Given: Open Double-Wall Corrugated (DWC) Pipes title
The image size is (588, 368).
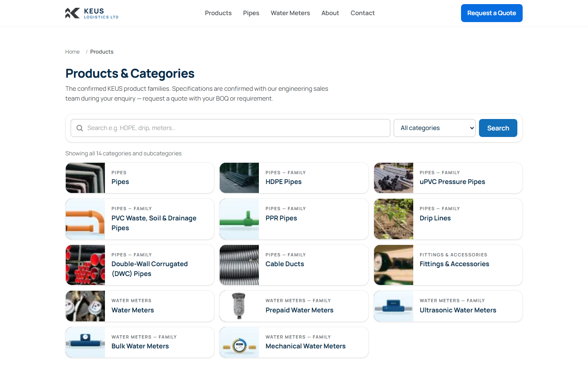Looking at the screenshot, I should click(x=149, y=269).
